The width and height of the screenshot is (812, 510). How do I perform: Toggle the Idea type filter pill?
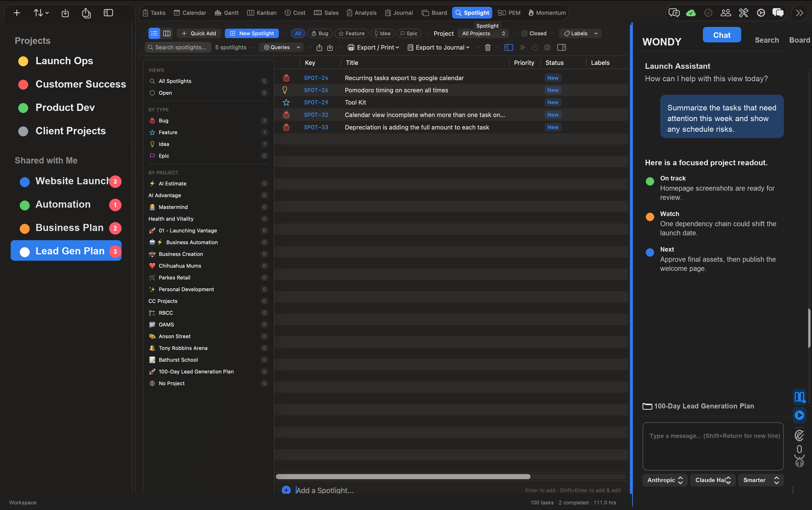click(x=382, y=34)
